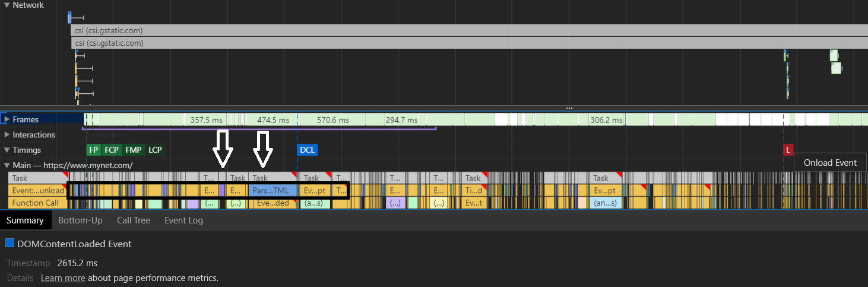Collapse the Network section

tap(7, 5)
